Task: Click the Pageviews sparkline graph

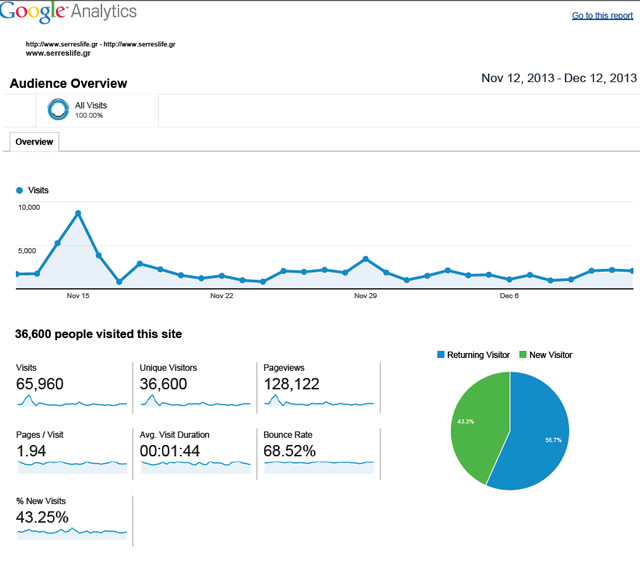Action: click(318, 402)
